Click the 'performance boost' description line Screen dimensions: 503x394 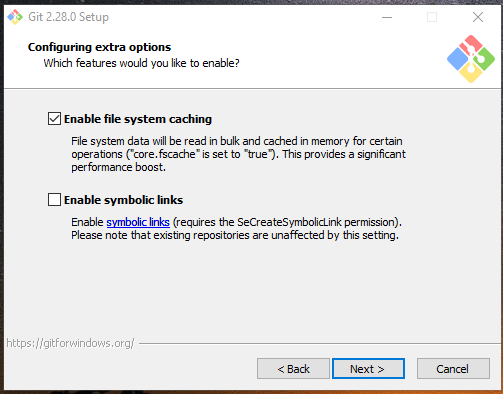(x=118, y=167)
